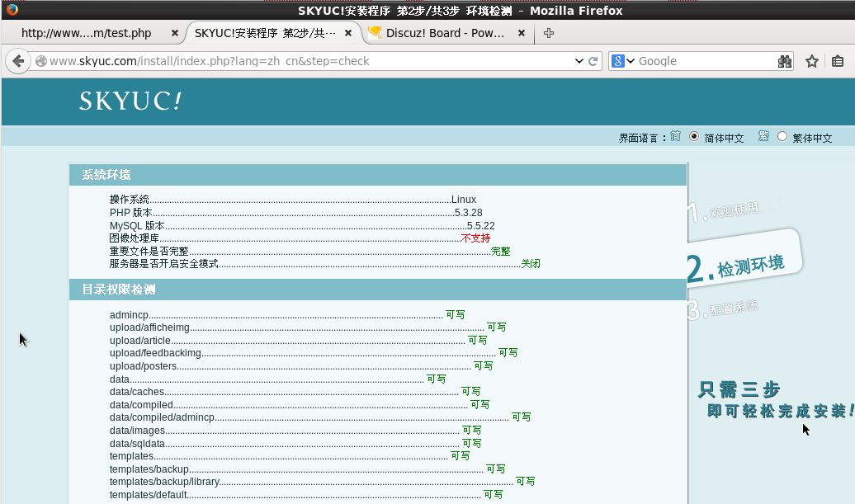Click the 繁 language icon

(x=763, y=136)
